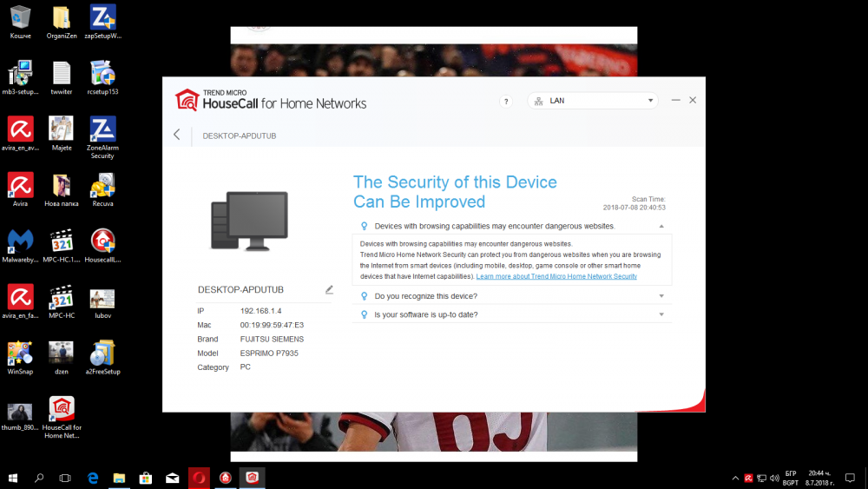Launch ZoneAlarm Security from the desktop
The image size is (868, 489).
coord(103,137)
